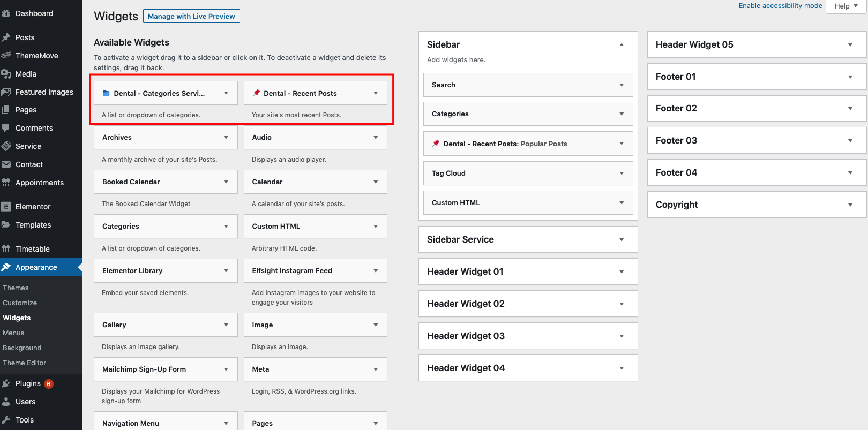Expand the Booked Calendar widget arrow
Screen dimensions: 868x430
(x=226, y=182)
